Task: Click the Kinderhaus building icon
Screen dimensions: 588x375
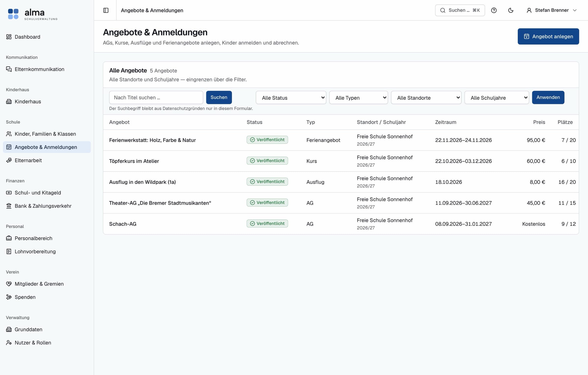Action: tap(9, 101)
